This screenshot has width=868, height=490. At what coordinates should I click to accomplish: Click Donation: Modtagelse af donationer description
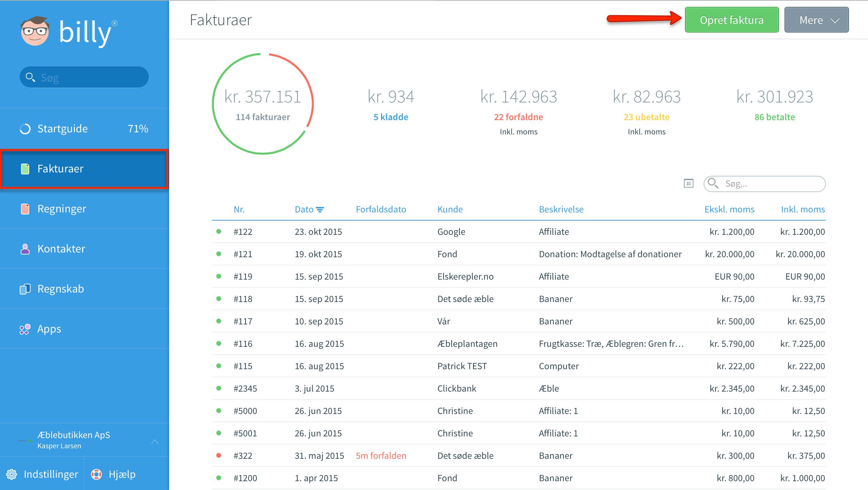(x=610, y=254)
